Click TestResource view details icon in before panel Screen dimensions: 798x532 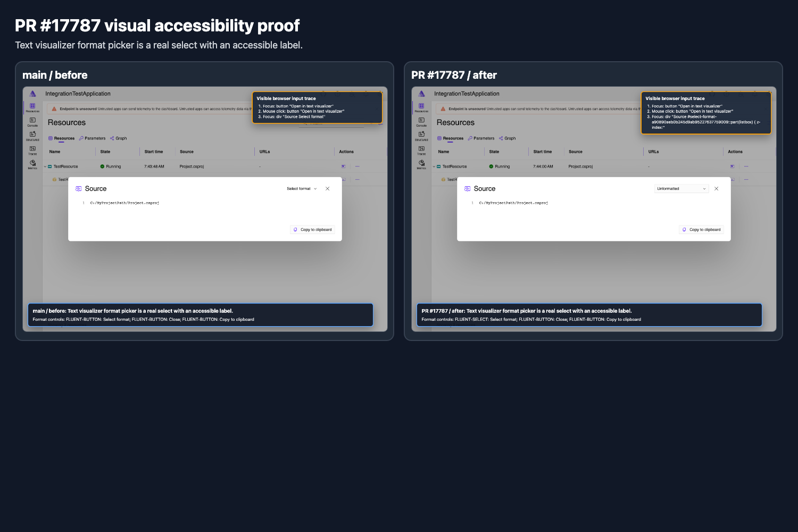(x=344, y=167)
